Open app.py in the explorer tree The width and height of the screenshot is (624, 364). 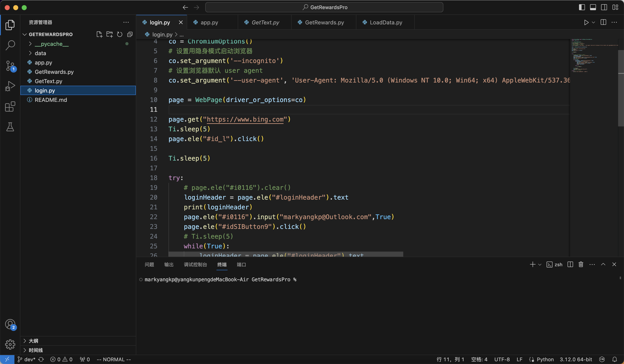(x=78, y=63)
